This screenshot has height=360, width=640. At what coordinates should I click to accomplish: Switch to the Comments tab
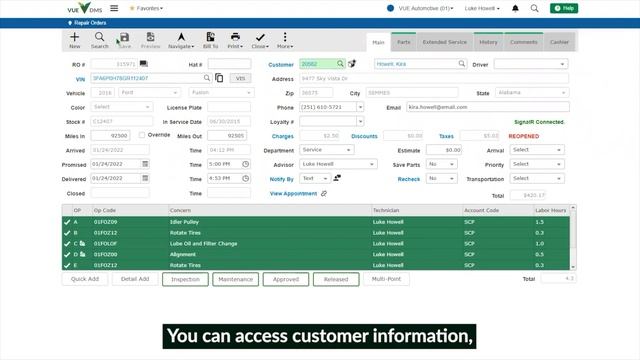524,42
